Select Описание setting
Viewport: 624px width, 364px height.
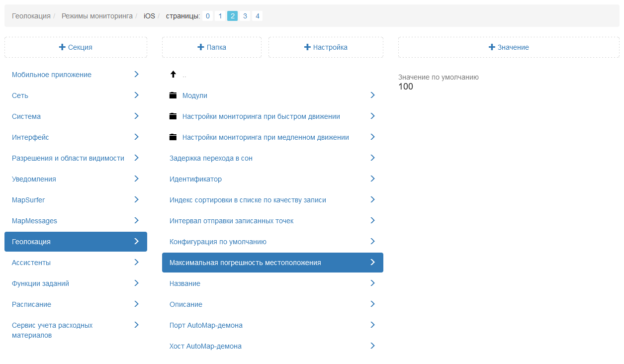[x=272, y=304]
